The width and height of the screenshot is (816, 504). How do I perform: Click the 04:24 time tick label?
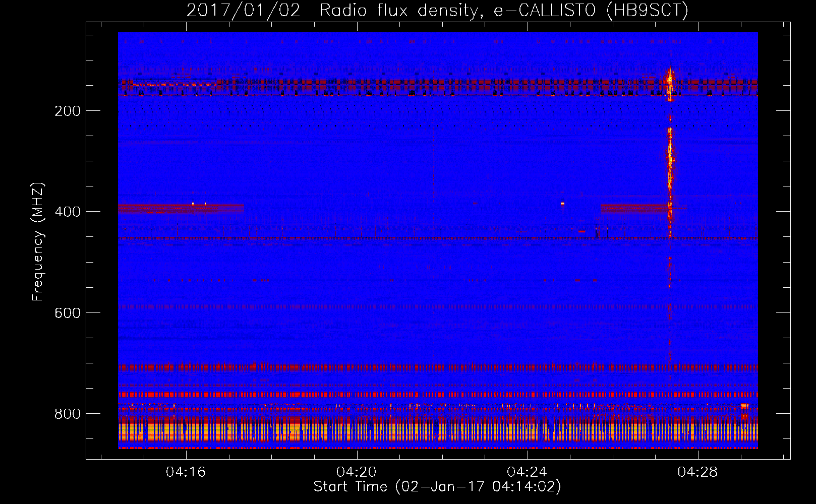click(x=527, y=472)
